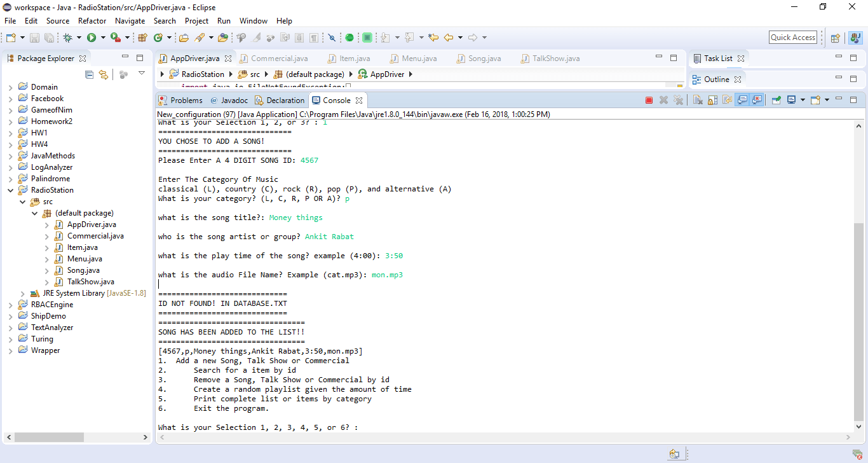
Task: Open the Task List view tab
Action: click(717, 59)
